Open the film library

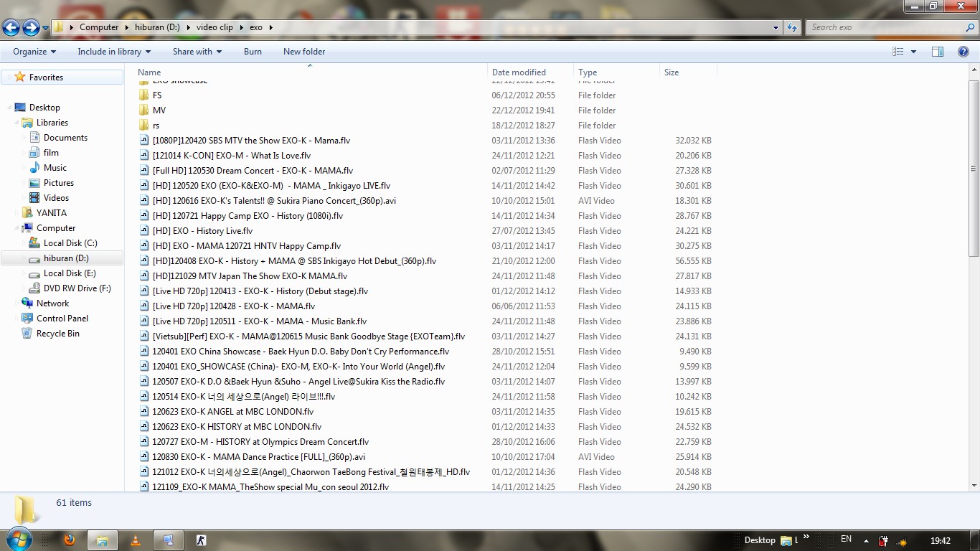coord(51,153)
